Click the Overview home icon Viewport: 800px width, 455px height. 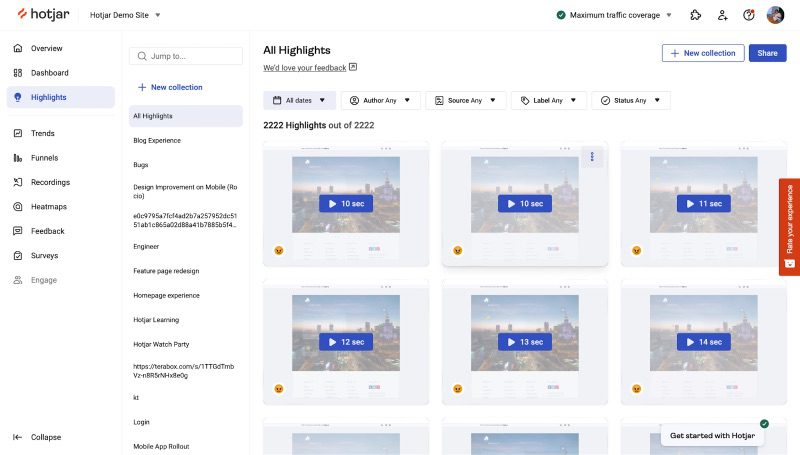(18, 48)
